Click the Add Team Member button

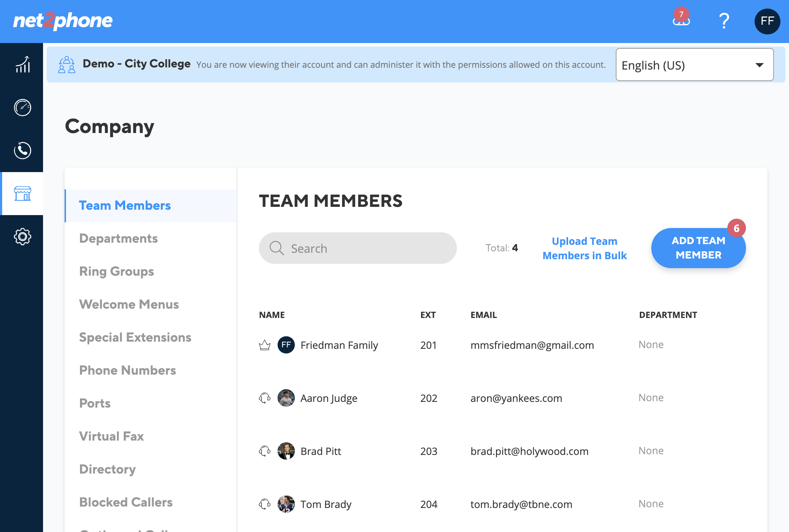click(698, 248)
